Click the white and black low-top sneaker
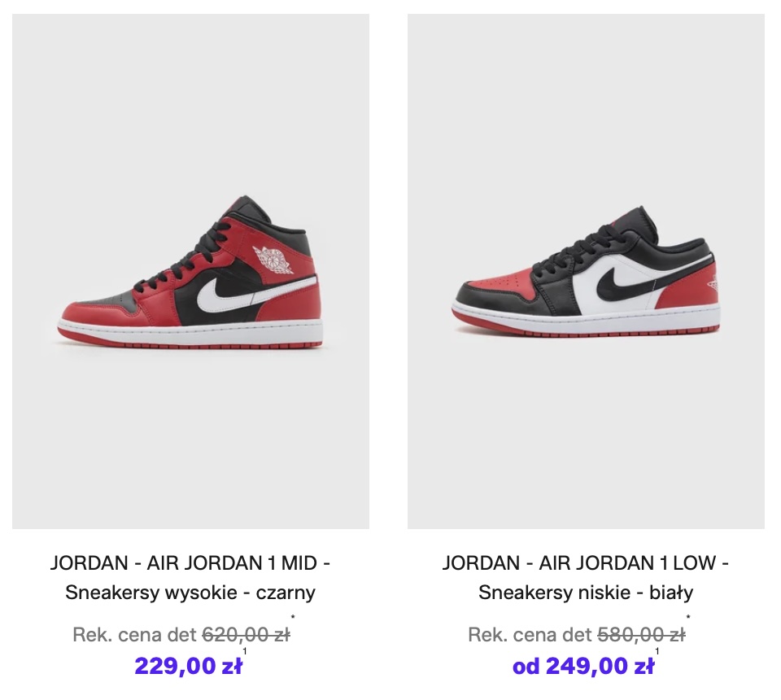Viewport: 781px width, 700px height. tap(586, 272)
